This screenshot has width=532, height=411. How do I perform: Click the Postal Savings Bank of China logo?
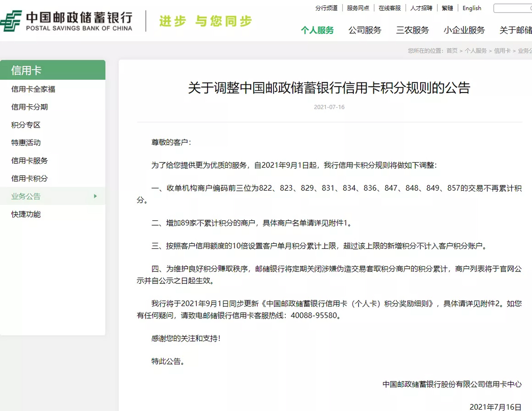(x=66, y=21)
